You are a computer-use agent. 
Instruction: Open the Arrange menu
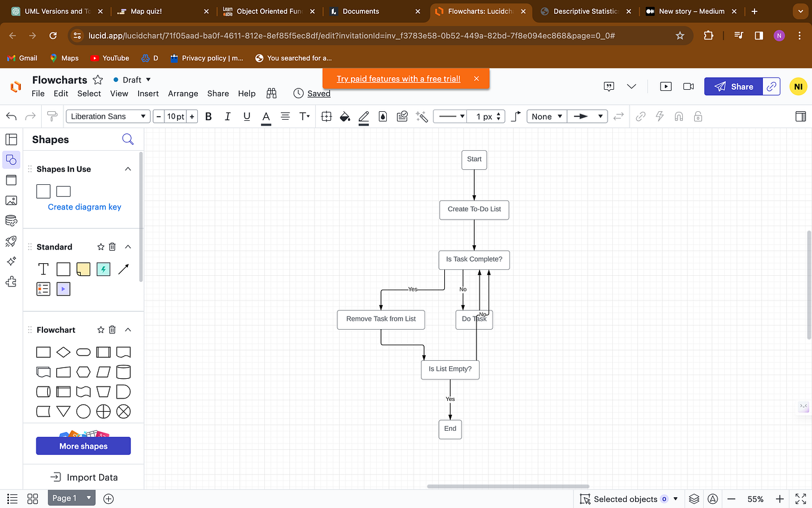[183, 93]
